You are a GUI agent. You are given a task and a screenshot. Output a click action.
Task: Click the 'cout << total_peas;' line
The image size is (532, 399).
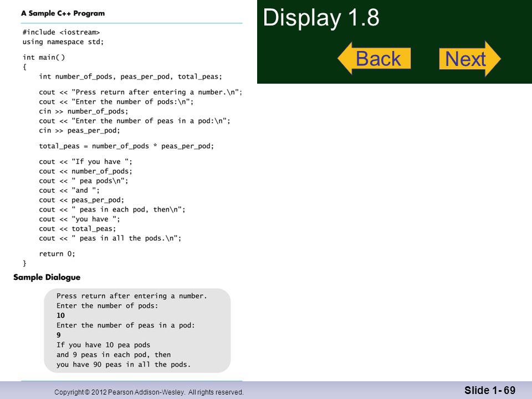click(78, 229)
